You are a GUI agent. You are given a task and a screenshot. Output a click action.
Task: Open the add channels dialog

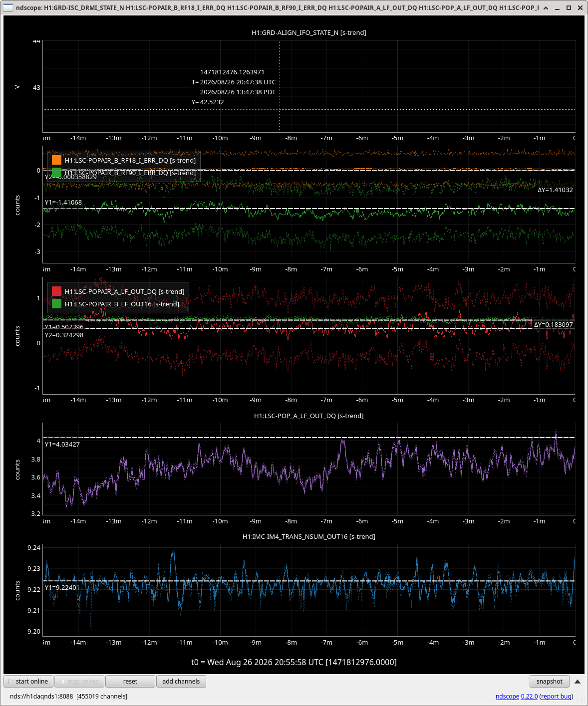click(181, 681)
